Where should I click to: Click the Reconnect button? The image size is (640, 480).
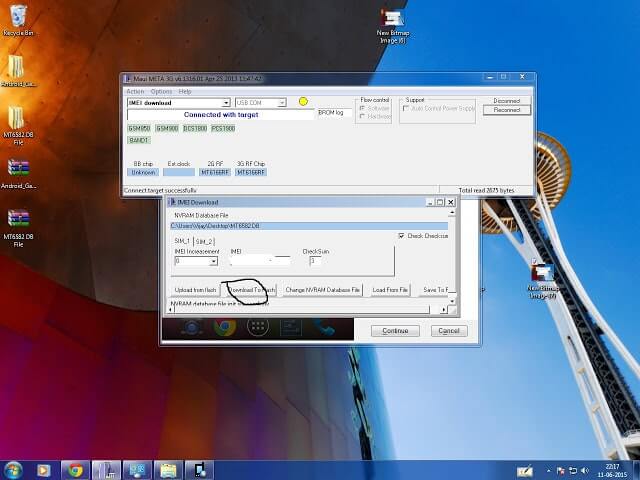(x=507, y=110)
